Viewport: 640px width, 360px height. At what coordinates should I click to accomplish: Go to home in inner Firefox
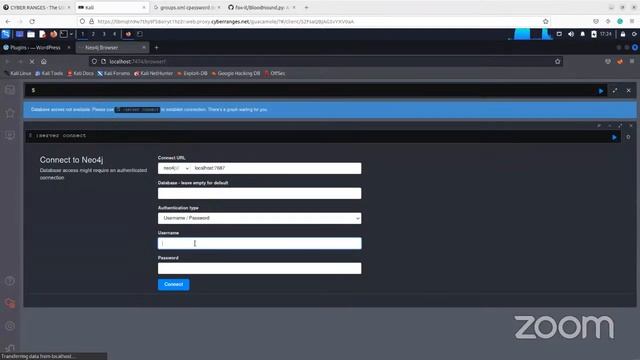44,62
